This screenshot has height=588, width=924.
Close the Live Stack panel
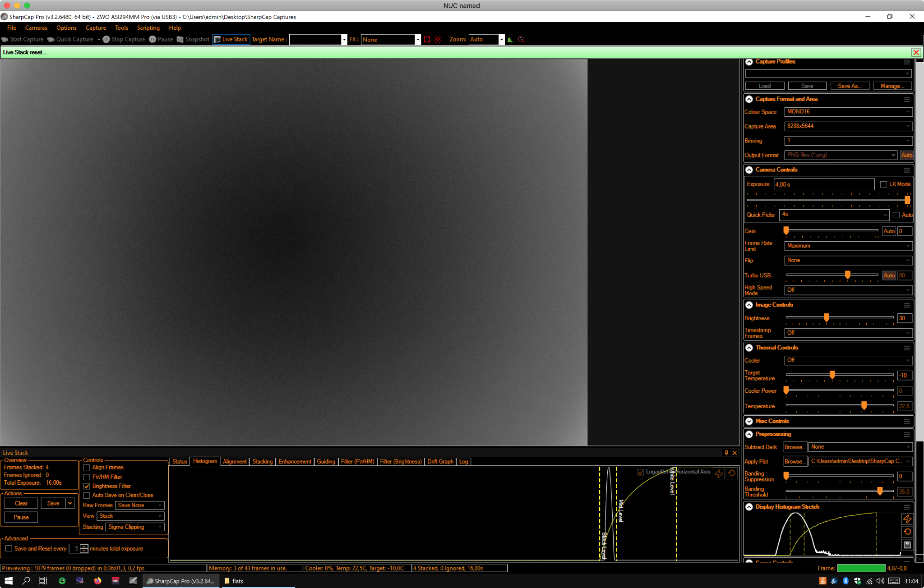point(735,453)
